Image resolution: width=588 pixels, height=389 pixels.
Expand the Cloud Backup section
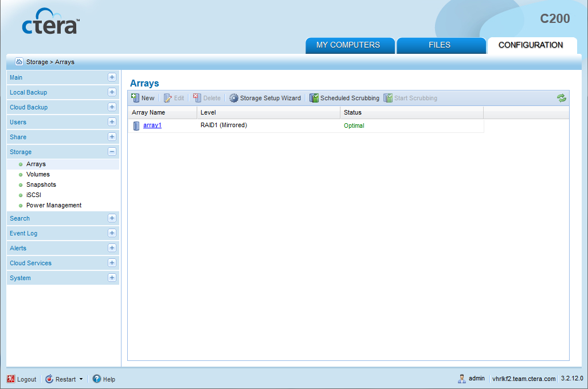point(112,107)
